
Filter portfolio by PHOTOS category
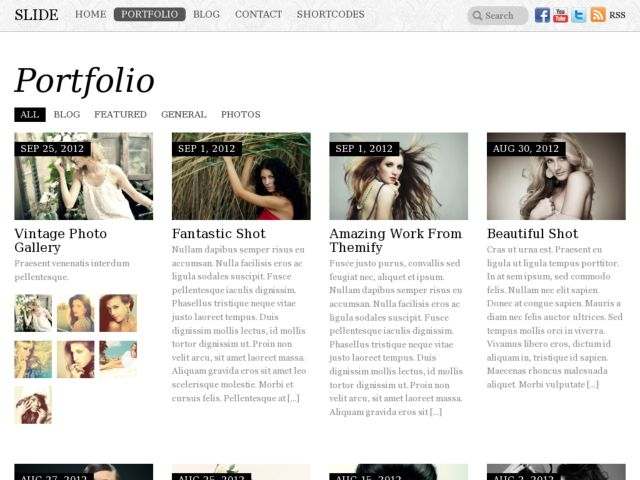click(241, 114)
